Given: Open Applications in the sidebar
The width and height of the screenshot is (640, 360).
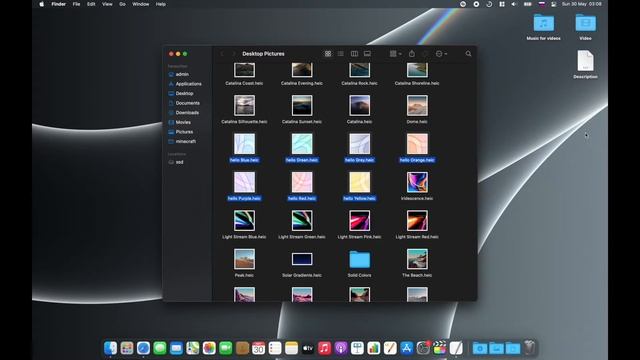Looking at the screenshot, I should click(189, 84).
